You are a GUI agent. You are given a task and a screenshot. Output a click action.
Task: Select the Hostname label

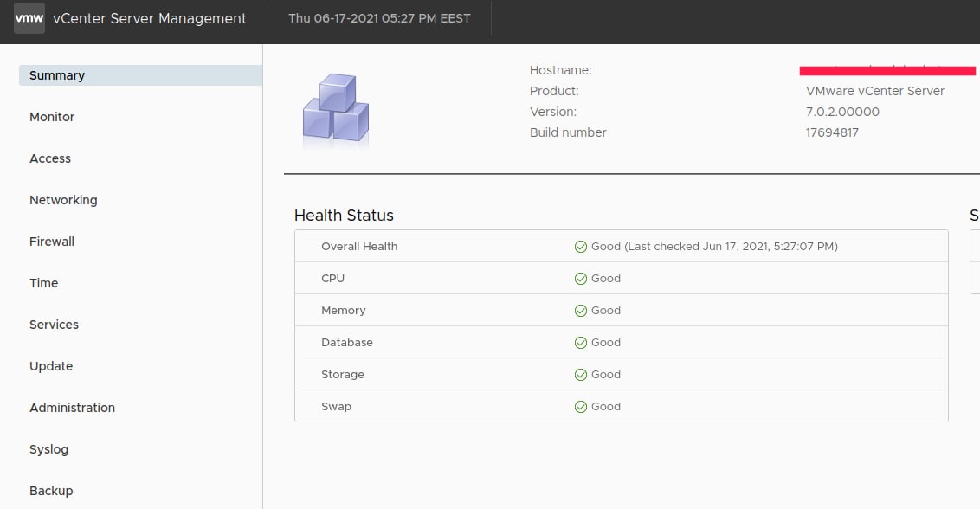(x=561, y=70)
